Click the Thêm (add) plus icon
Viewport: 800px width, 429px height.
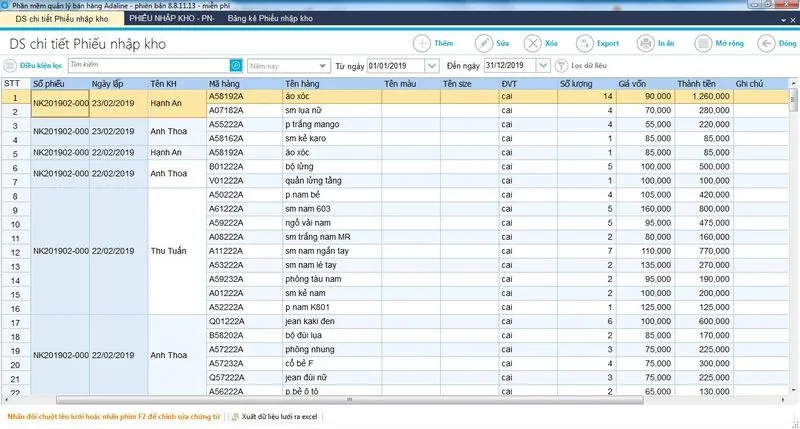click(422, 44)
